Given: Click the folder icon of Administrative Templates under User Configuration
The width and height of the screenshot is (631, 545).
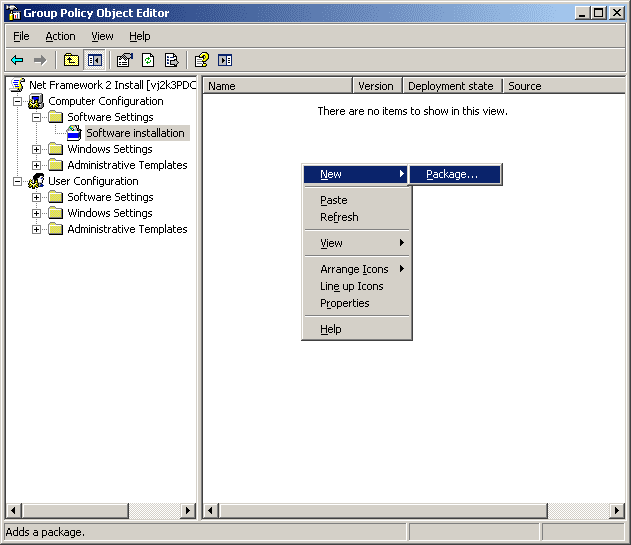Looking at the screenshot, I should (56, 229).
